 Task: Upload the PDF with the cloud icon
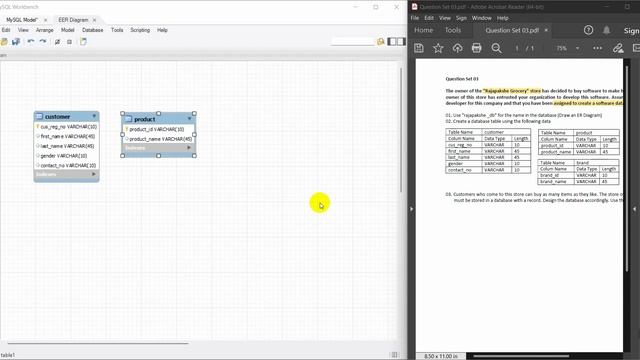pos(457,48)
